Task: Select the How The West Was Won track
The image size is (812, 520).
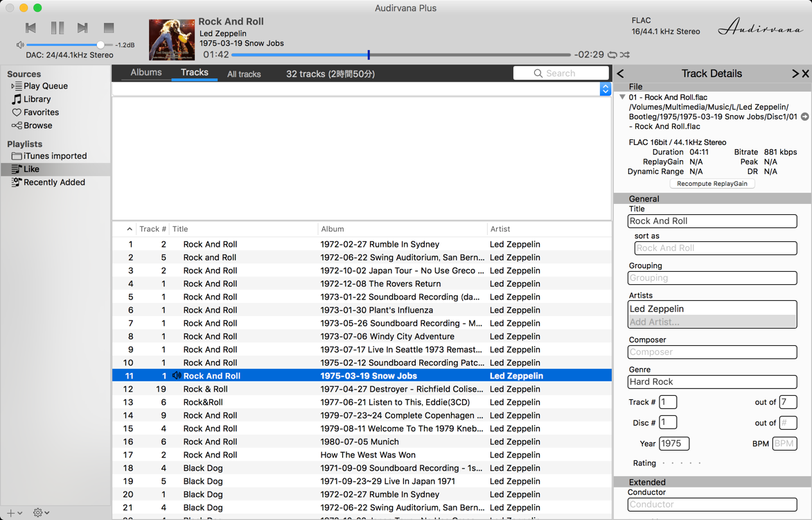Action: pos(362,455)
